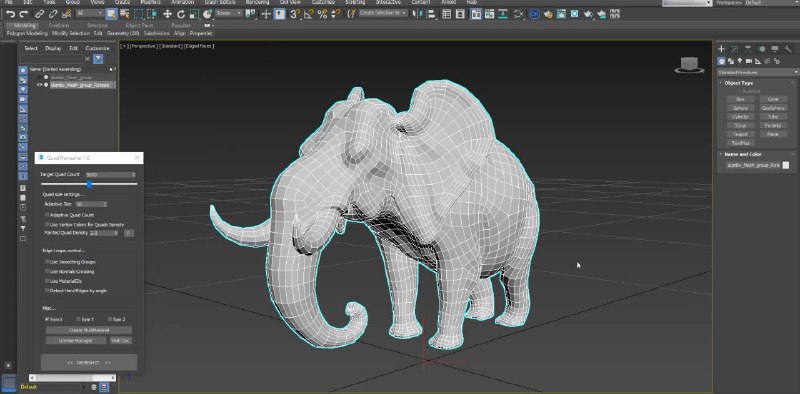800x394 pixels.
Task: Open the Scene Explorer Display menu
Action: [x=53, y=48]
